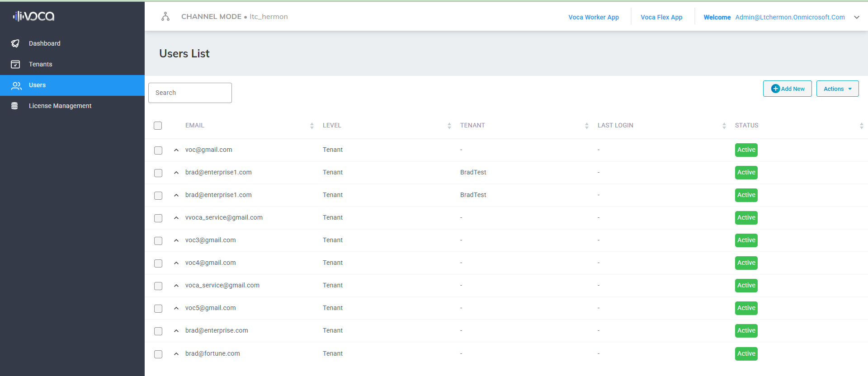Check the box for voc@gmail.com

[x=158, y=150]
